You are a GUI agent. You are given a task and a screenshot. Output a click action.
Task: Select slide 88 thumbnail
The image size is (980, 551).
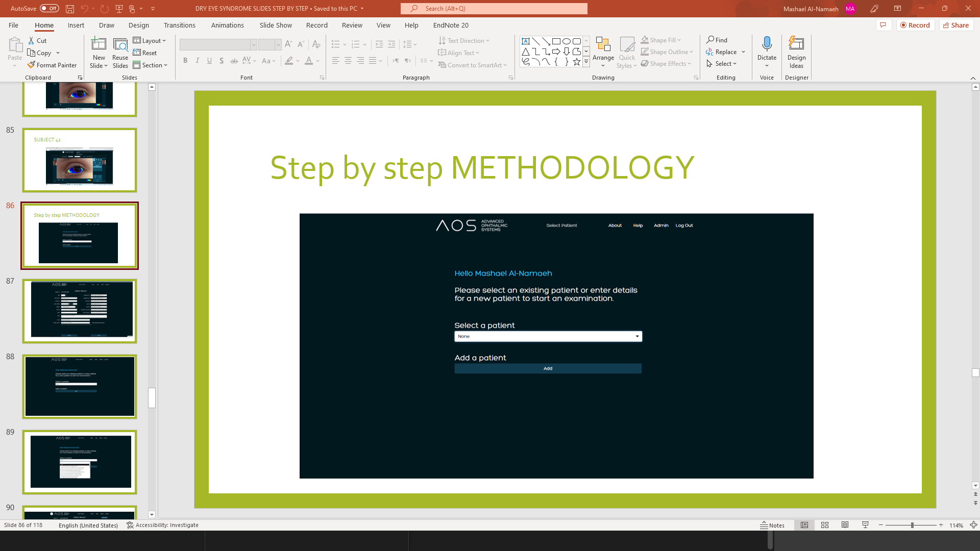point(80,386)
